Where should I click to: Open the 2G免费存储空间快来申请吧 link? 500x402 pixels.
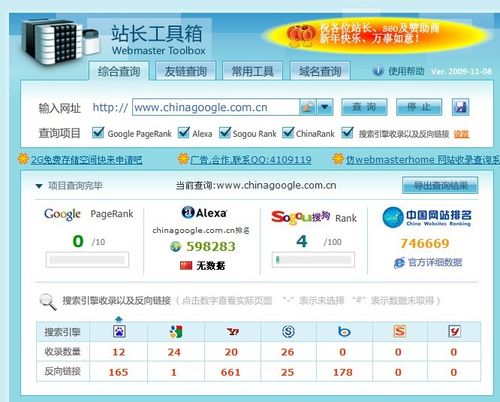click(x=87, y=160)
